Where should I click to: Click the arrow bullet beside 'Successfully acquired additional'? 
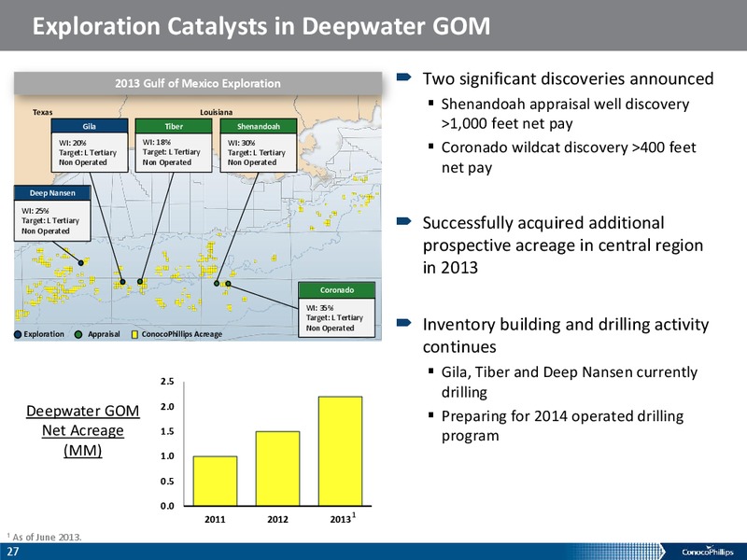(404, 220)
